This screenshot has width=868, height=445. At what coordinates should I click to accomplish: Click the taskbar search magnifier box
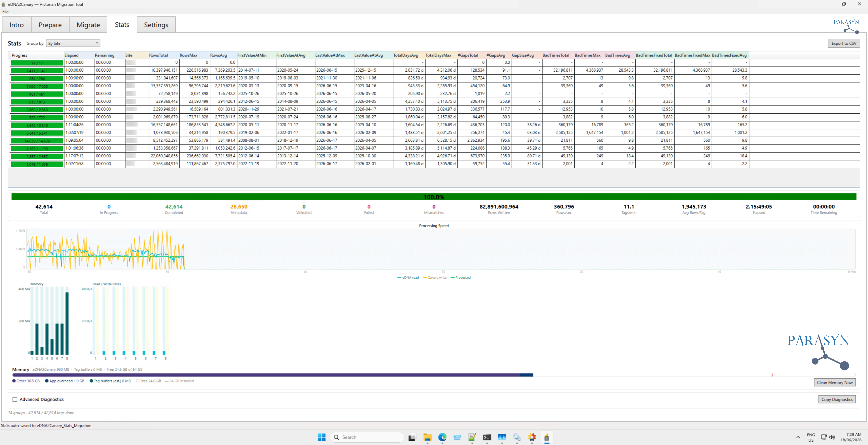coord(367,437)
